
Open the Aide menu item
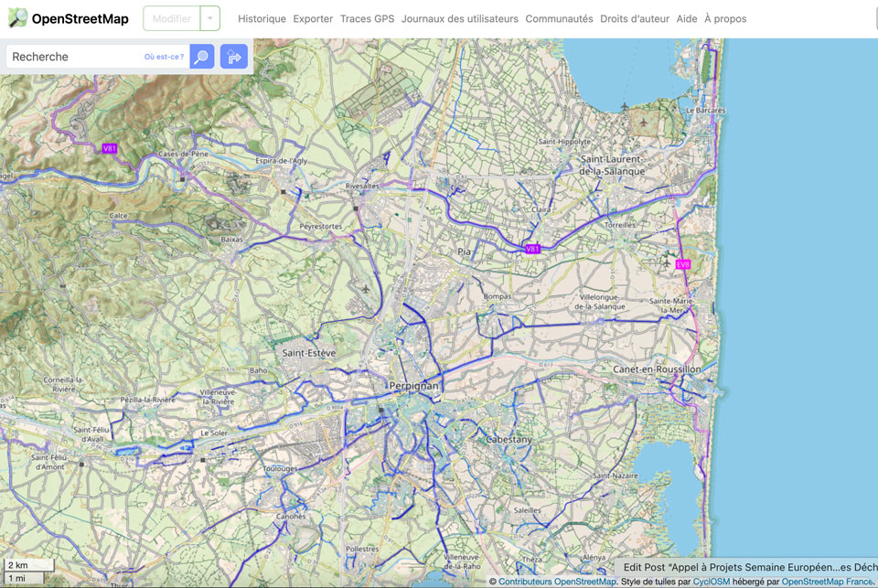tap(687, 17)
